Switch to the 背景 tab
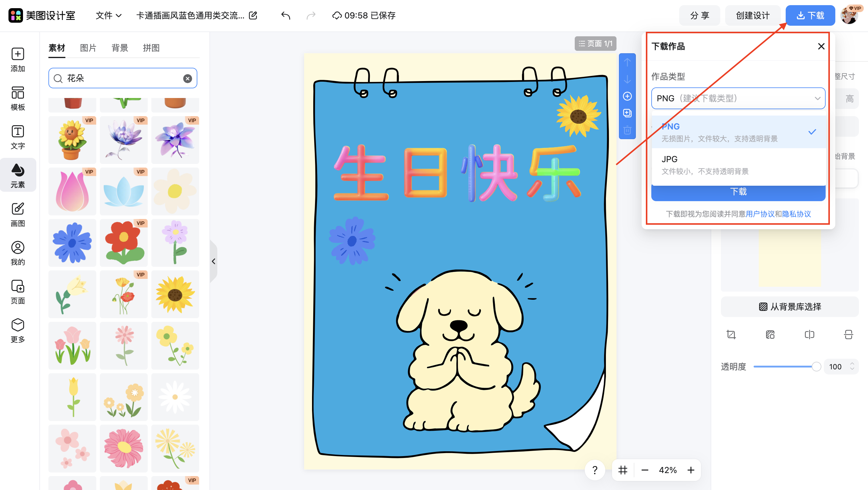 point(120,48)
